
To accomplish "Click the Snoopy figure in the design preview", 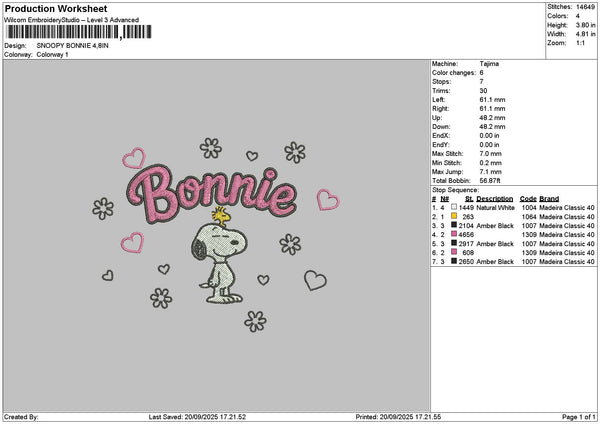I will [x=220, y=263].
